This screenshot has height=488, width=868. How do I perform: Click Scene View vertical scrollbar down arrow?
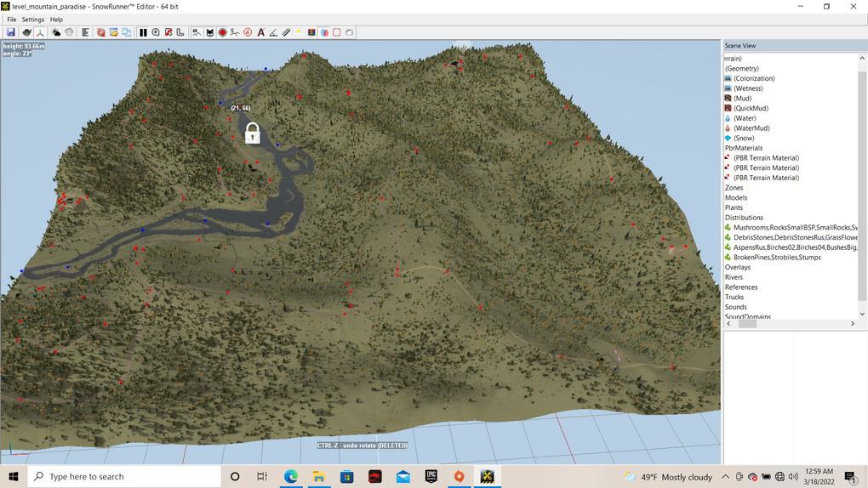(862, 315)
